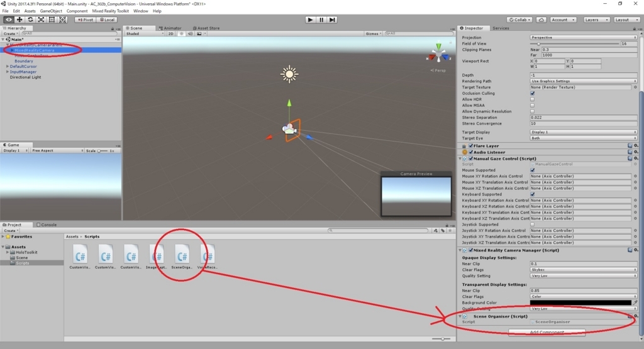Screen dimensions: 644x349
Task: Select the combined Transform tool
Action: [x=62, y=19]
